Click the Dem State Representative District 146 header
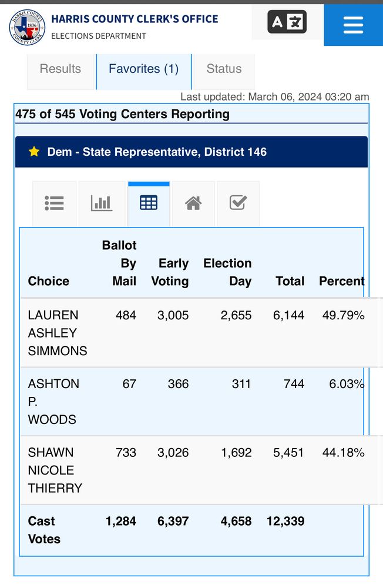The width and height of the screenshot is (383, 588). (x=157, y=152)
